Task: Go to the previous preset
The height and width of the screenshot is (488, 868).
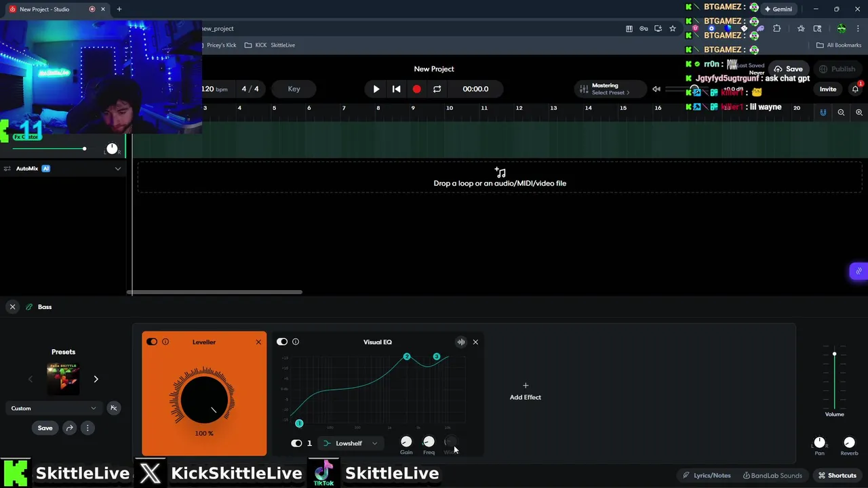Action: (30, 379)
